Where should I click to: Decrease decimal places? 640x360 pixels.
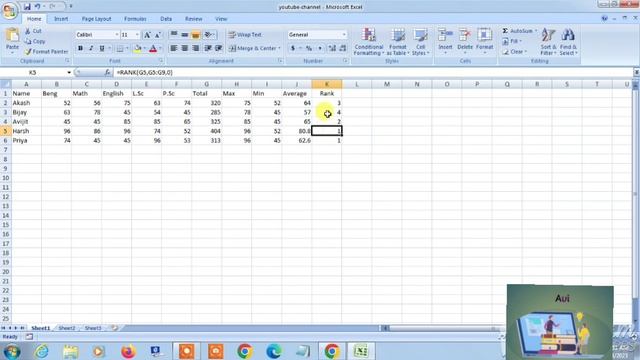[x=343, y=48]
